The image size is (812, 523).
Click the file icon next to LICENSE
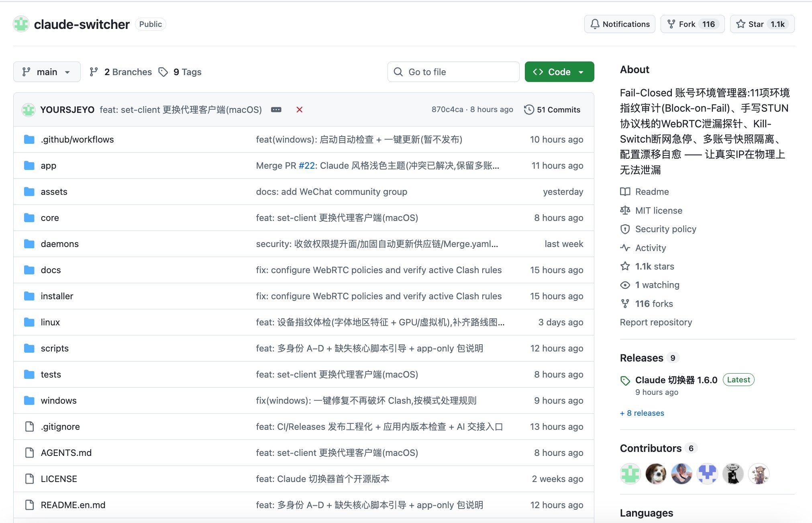coord(29,479)
